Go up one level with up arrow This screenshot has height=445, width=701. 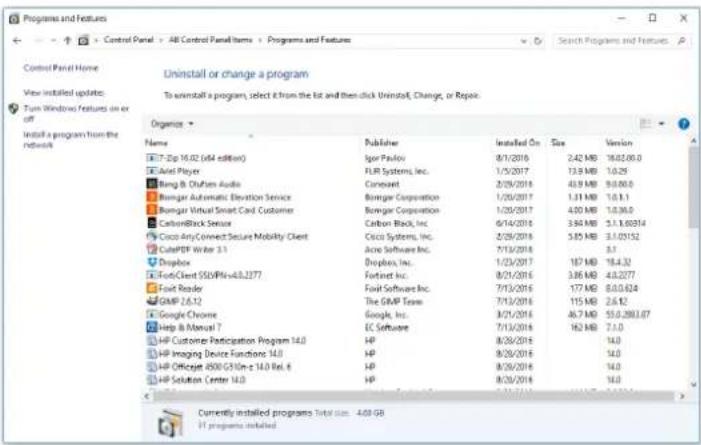point(68,41)
